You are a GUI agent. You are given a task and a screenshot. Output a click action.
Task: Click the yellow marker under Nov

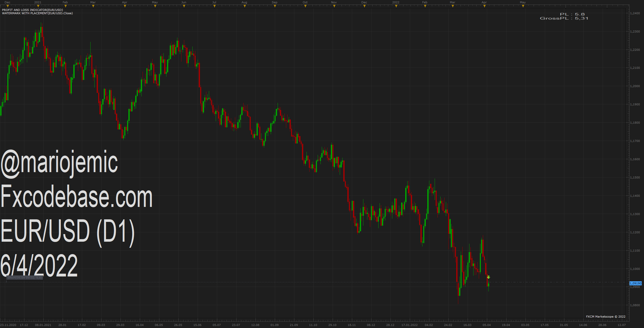pyautogui.click(x=334, y=6)
